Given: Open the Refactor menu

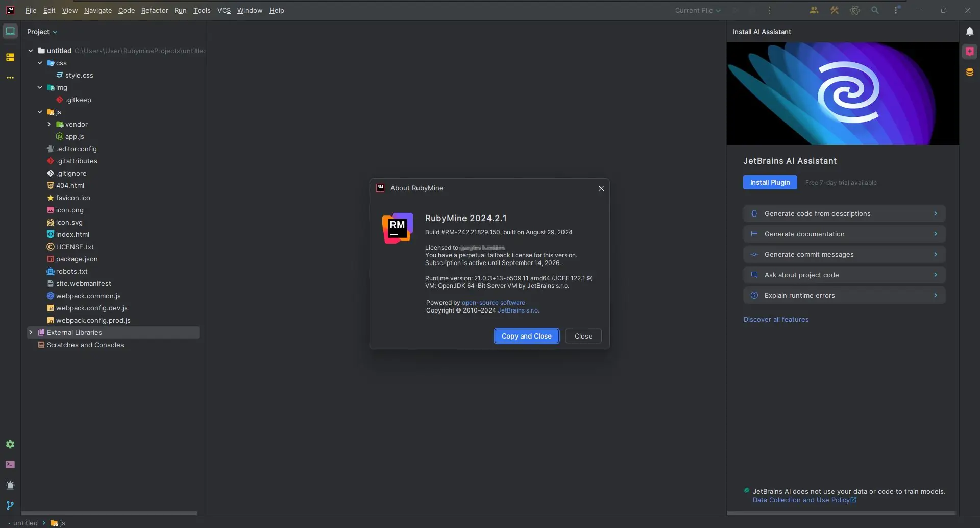Looking at the screenshot, I should [x=155, y=10].
